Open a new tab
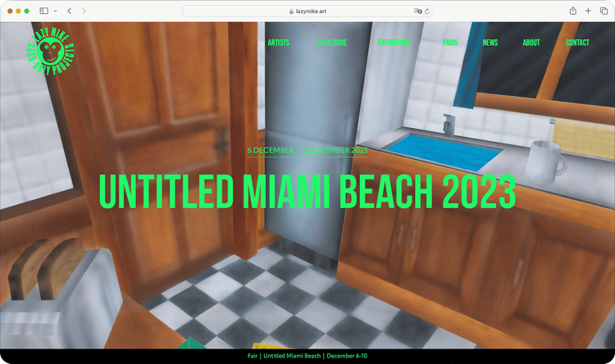 [588, 11]
